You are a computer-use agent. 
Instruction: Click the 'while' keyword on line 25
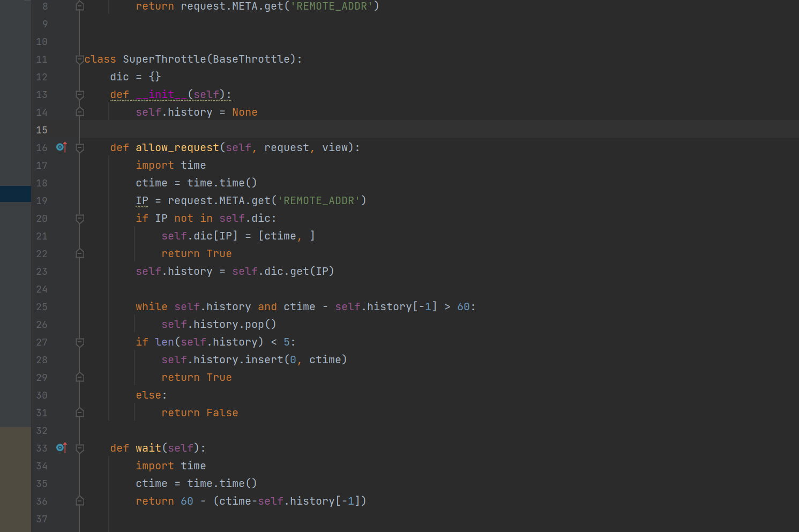[152, 306]
